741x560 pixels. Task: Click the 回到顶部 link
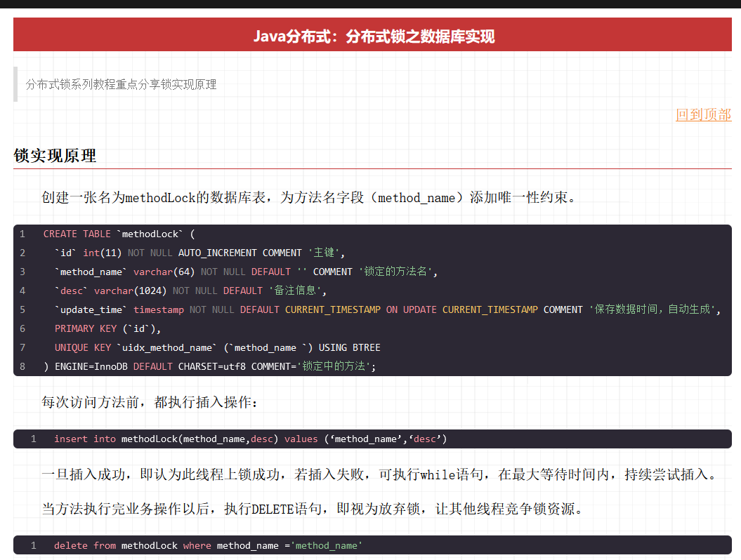[703, 114]
